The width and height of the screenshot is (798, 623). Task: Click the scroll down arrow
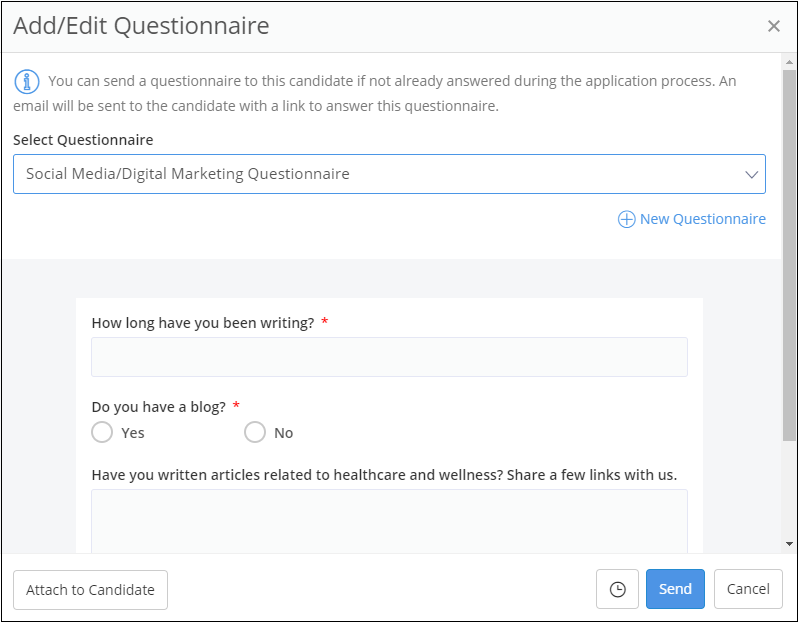[x=790, y=544]
